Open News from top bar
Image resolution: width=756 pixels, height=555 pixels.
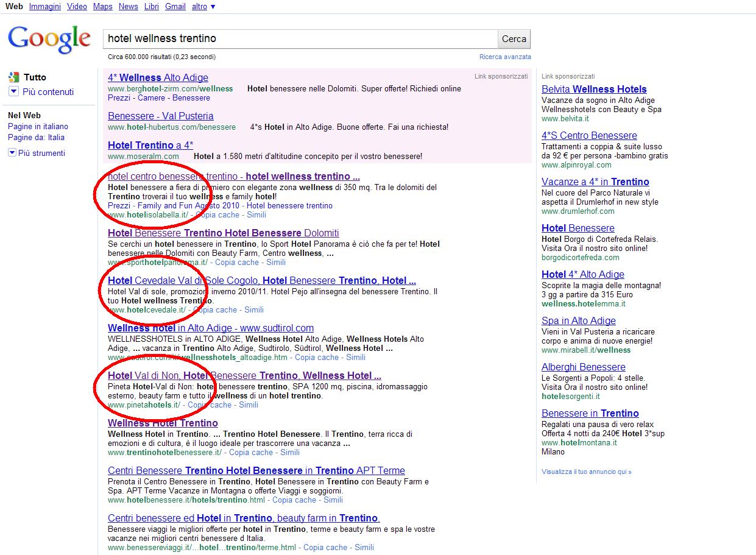(129, 6)
